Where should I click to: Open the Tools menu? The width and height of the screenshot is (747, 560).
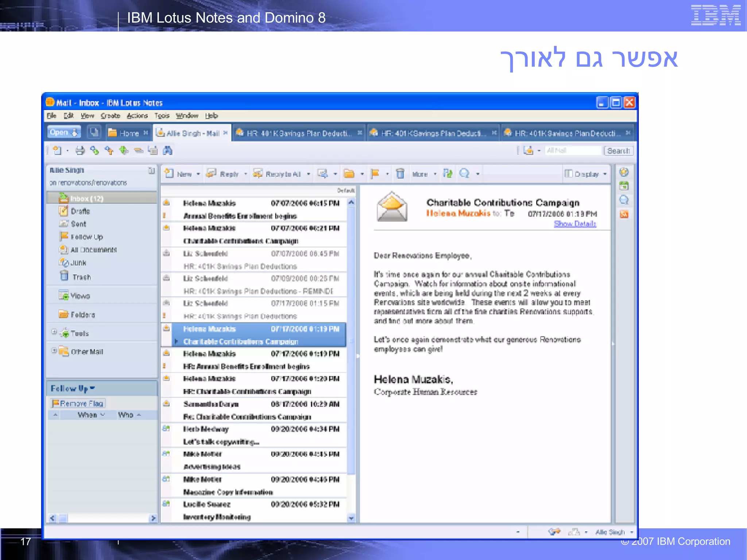coord(162,116)
